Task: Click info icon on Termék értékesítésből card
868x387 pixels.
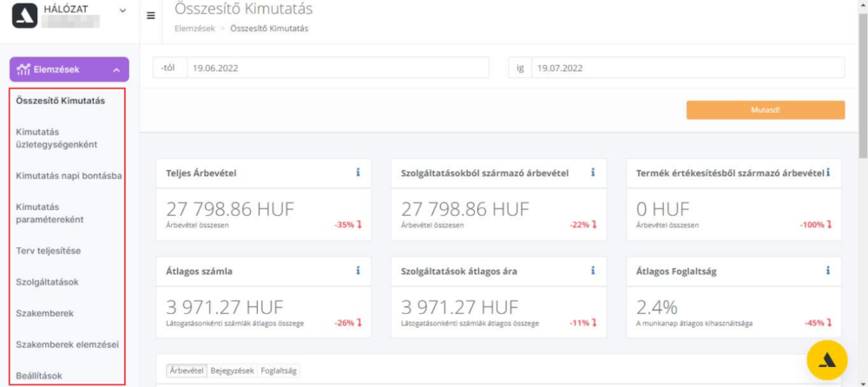Action: (828, 173)
